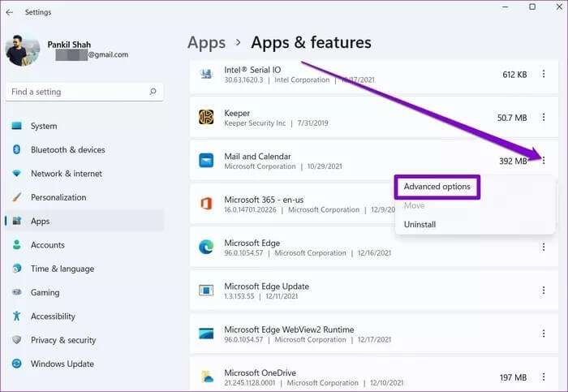Image resolution: width=568 pixels, height=392 pixels.
Task: Go back using the arrow icon
Action: pyautogui.click(x=10, y=12)
